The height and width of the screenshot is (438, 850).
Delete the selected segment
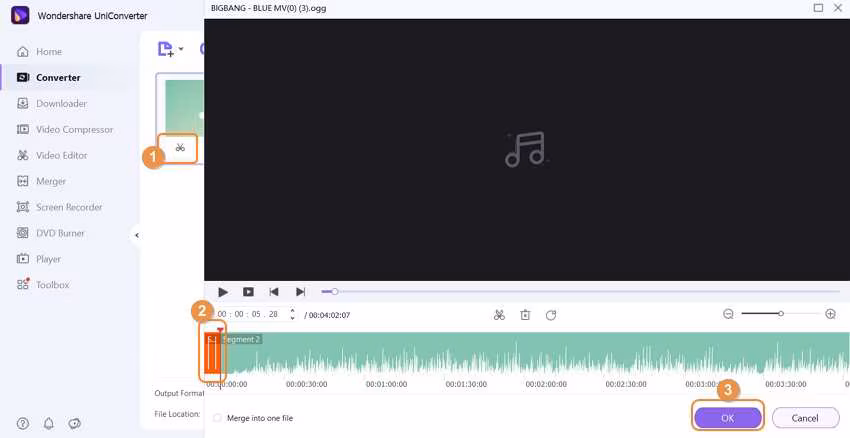coord(525,315)
